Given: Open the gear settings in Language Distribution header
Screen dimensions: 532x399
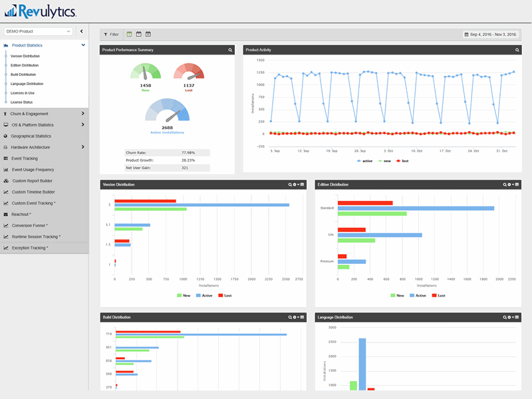Looking at the screenshot, I should [x=510, y=317].
